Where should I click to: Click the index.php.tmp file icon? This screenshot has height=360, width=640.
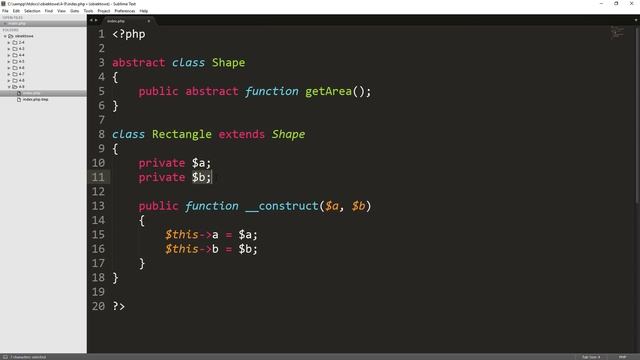[19, 100]
